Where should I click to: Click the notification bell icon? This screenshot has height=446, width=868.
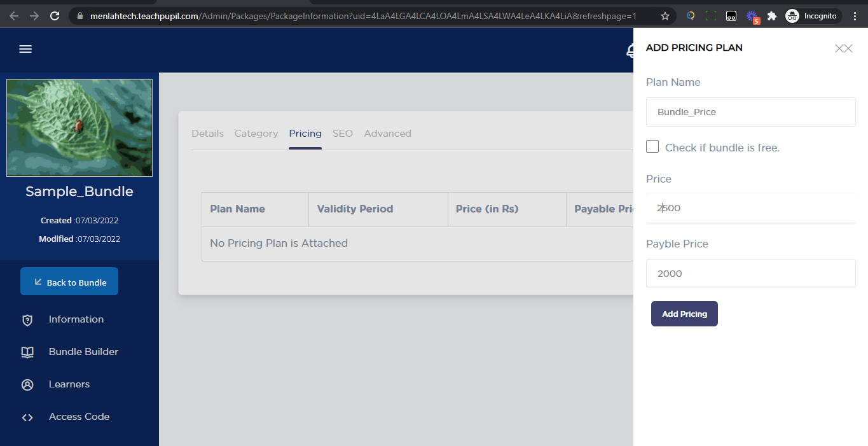(630, 51)
